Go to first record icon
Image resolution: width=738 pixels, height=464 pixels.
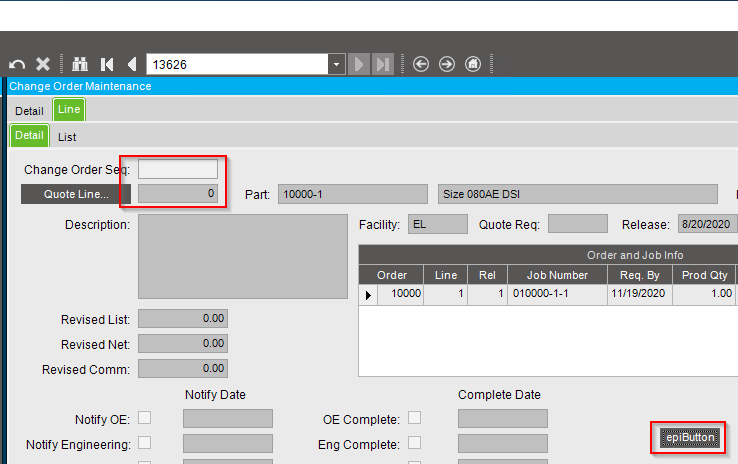click(x=107, y=64)
